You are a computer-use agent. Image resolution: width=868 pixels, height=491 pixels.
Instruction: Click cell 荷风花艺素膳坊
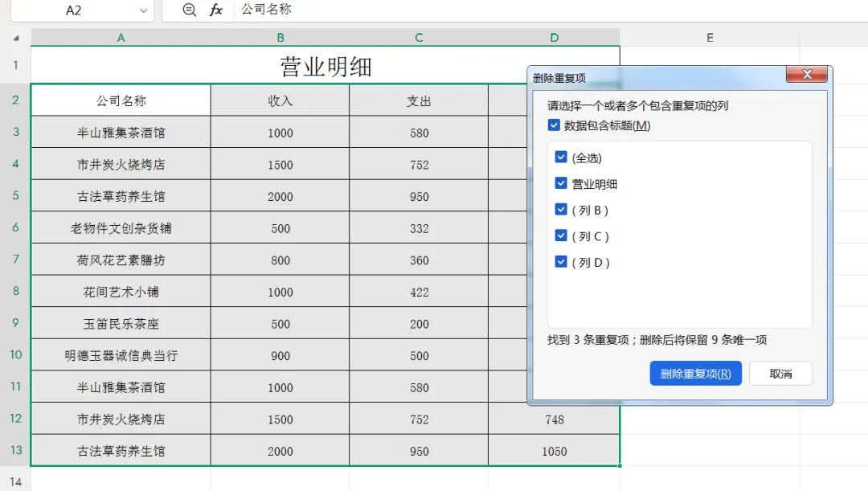[121, 260]
